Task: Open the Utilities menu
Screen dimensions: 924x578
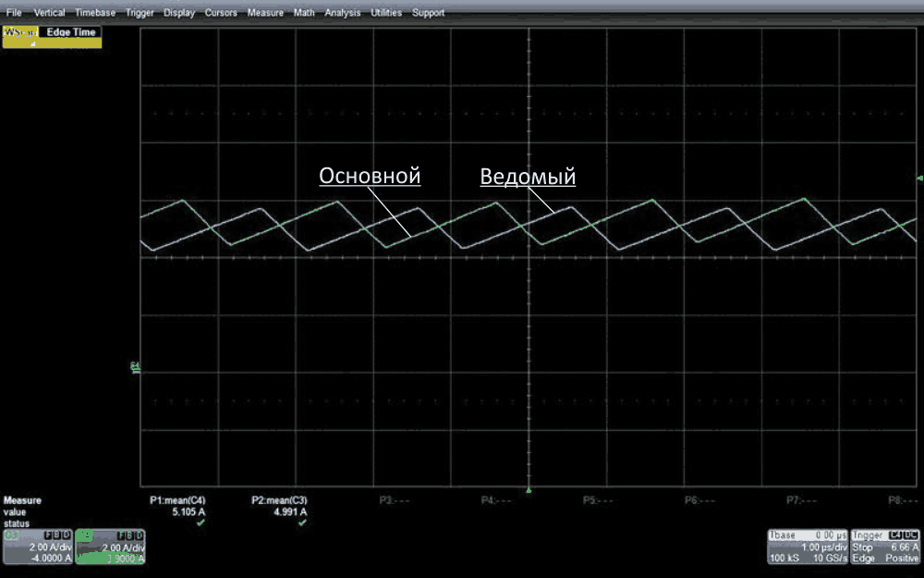Action: click(386, 12)
